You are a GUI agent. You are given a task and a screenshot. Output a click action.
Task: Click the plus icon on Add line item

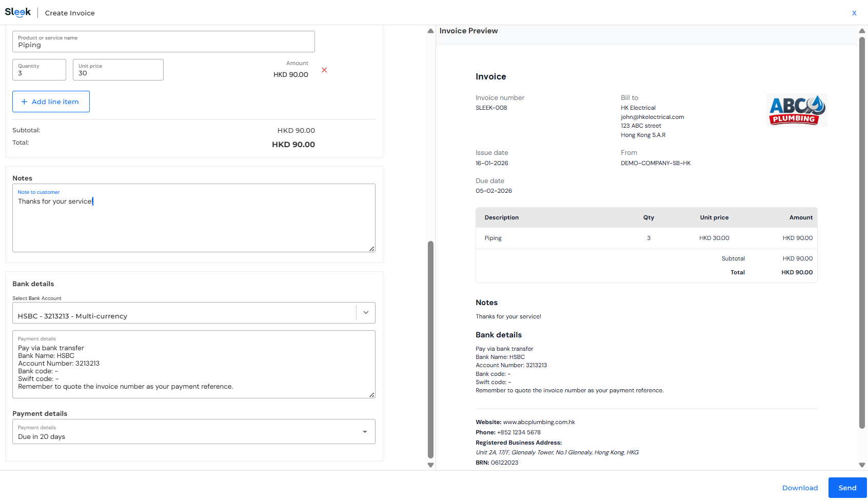coord(24,102)
